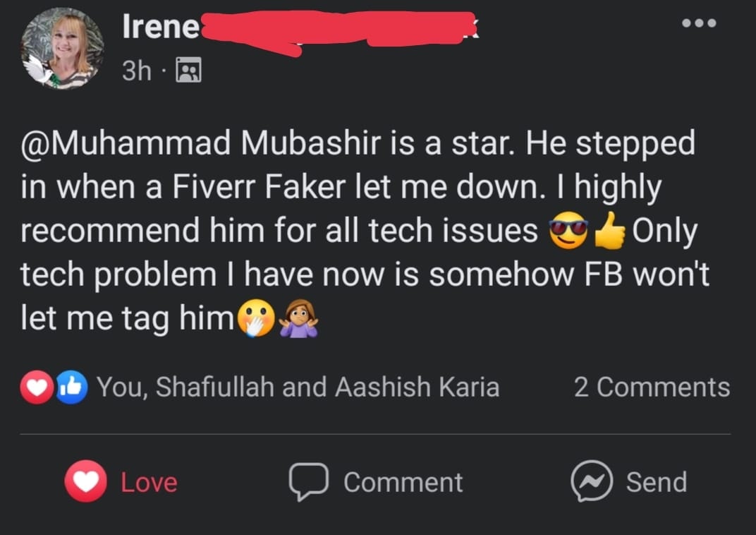
Task: Click the 3h post timestamp
Action: pyautogui.click(x=136, y=70)
